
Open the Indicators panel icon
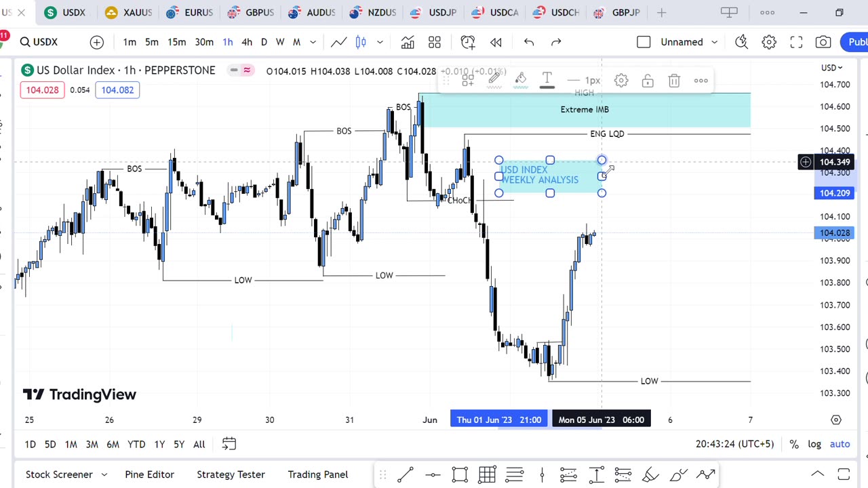click(x=408, y=42)
